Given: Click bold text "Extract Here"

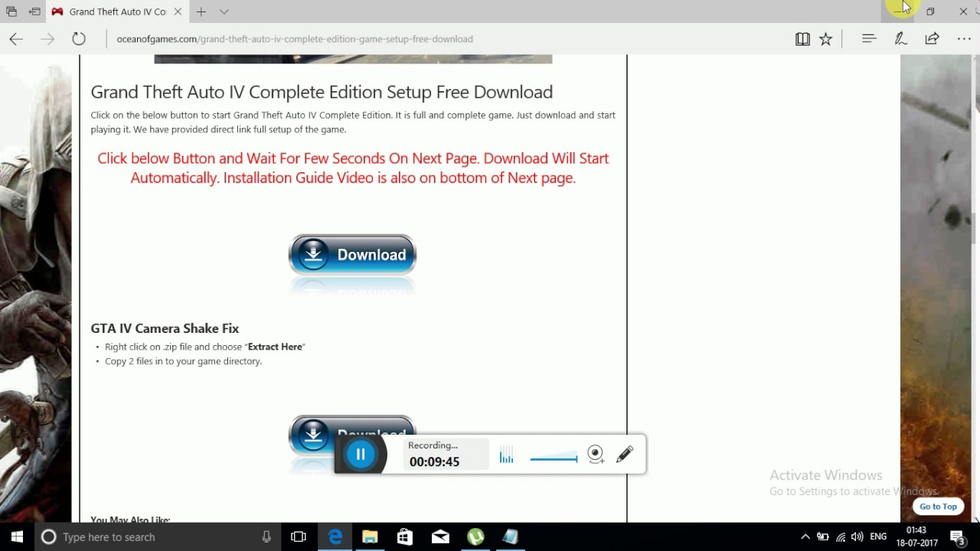Looking at the screenshot, I should [275, 347].
